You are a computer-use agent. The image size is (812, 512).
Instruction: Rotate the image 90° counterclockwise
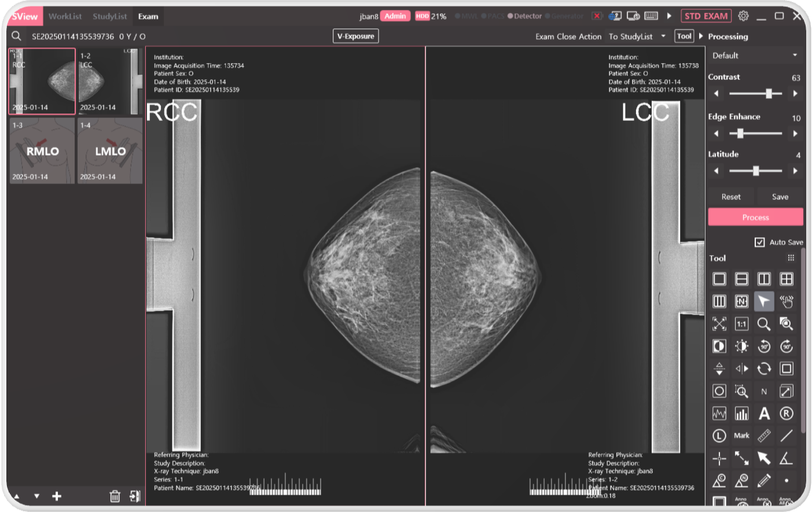tap(764, 346)
